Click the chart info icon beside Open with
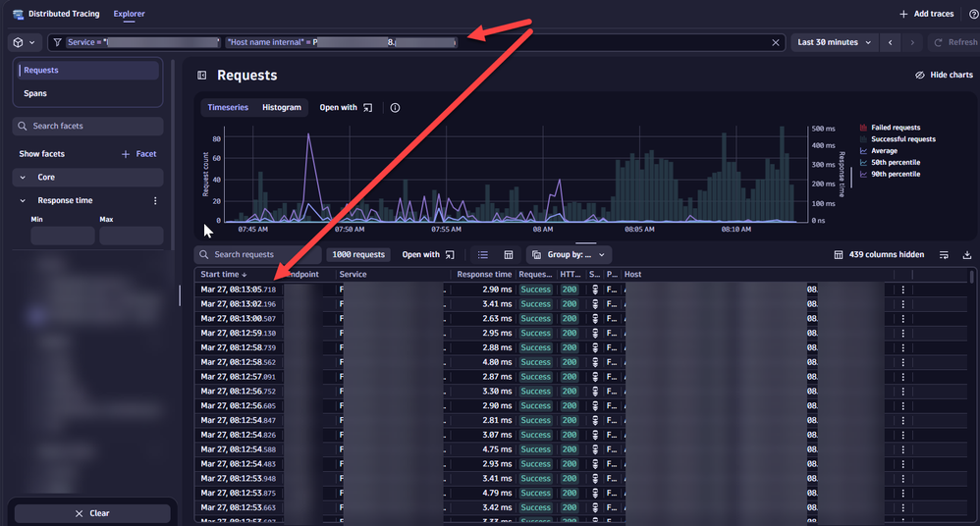 pos(395,108)
